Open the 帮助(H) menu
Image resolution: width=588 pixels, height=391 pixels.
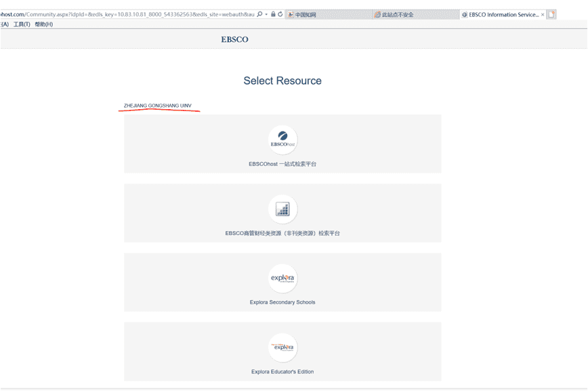tap(43, 24)
